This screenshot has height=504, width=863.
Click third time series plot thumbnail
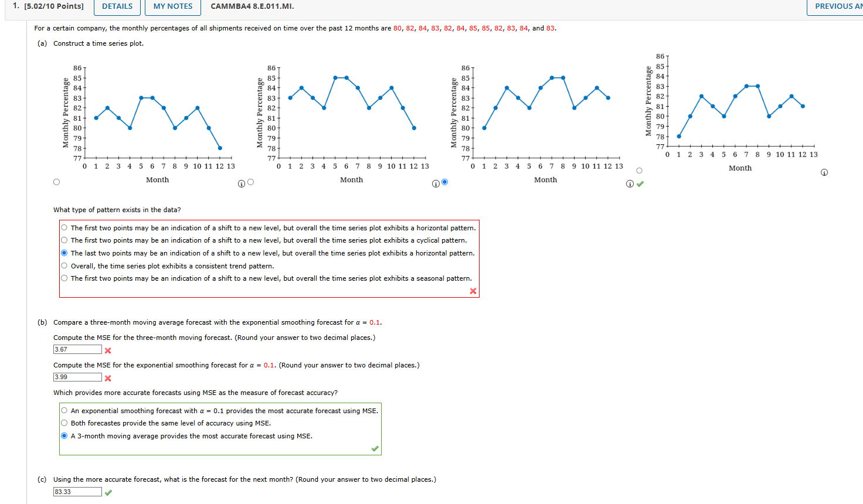pyautogui.click(x=537, y=123)
